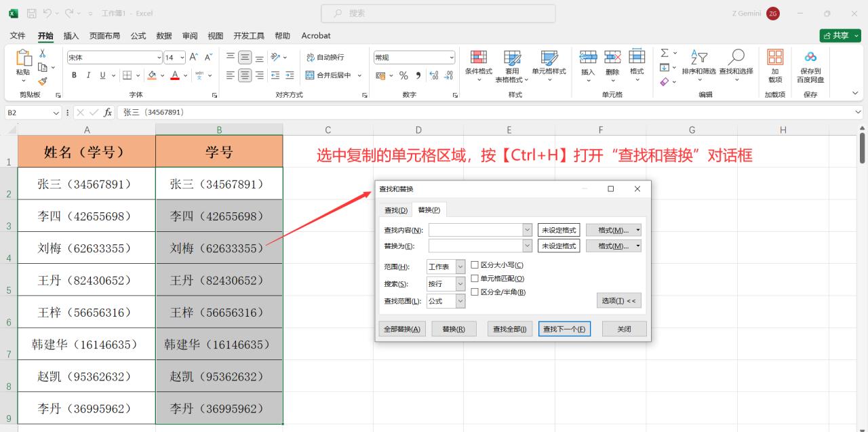Click the Decrease Font Size icon
The width and height of the screenshot is (868, 432).
(x=209, y=58)
